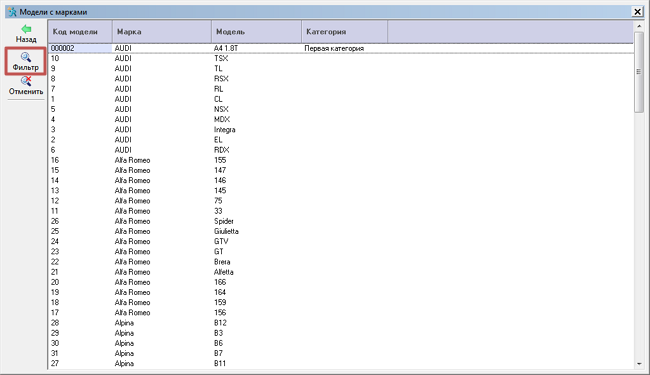
Task: Select the AUDI EL row
Action: 341,140
